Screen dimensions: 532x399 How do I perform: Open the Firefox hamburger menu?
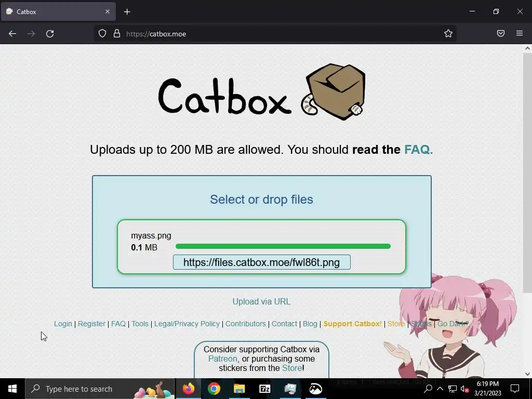point(520,33)
